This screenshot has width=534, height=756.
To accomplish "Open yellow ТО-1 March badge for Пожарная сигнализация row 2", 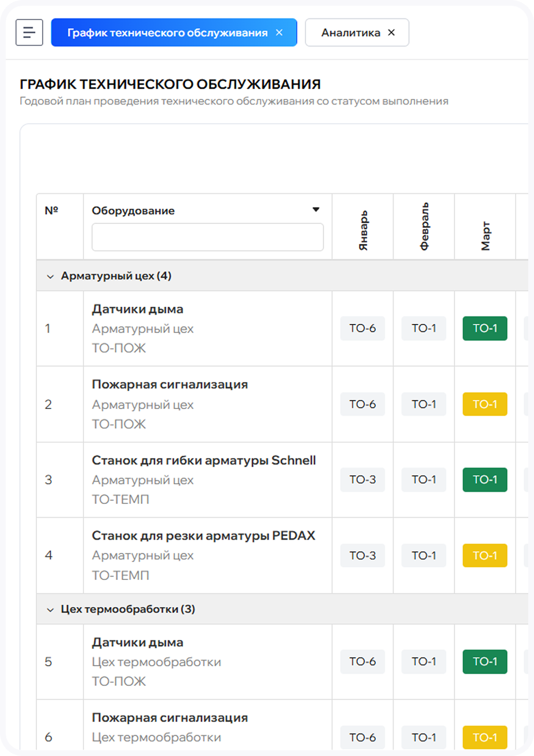I will point(485,404).
